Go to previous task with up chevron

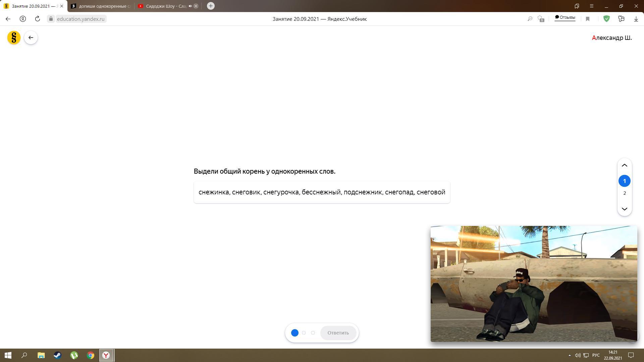pyautogui.click(x=625, y=165)
